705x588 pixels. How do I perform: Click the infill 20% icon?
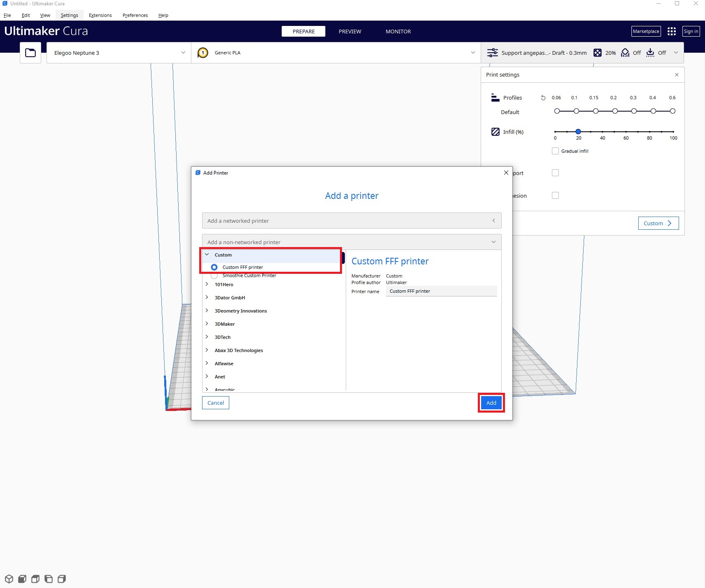(x=597, y=53)
